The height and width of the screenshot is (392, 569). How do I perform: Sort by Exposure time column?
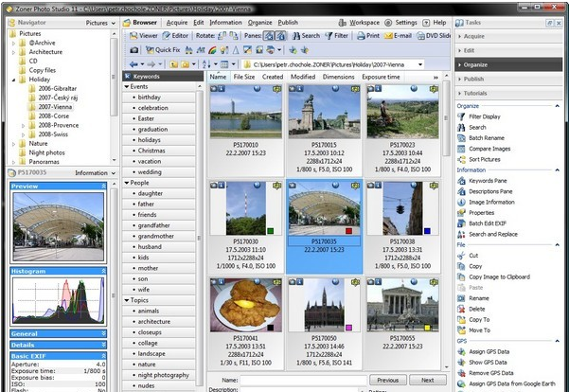pyautogui.click(x=381, y=77)
